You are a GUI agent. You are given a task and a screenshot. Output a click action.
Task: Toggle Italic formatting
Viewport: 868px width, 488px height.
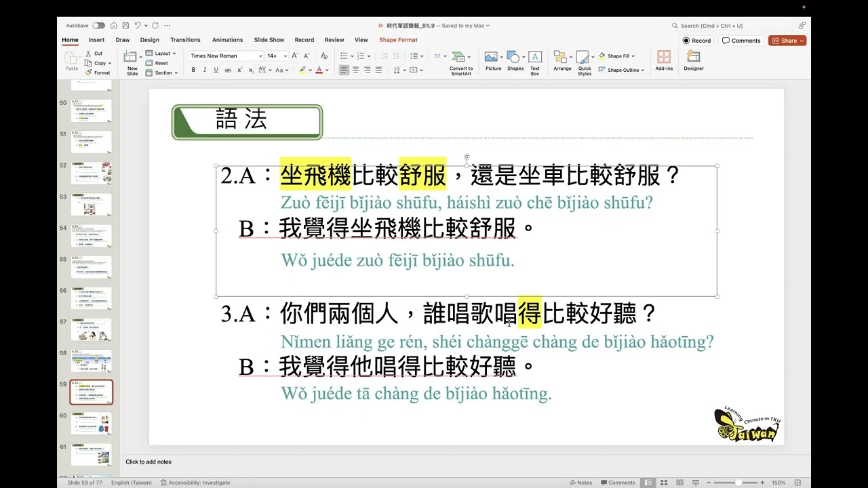(205, 70)
